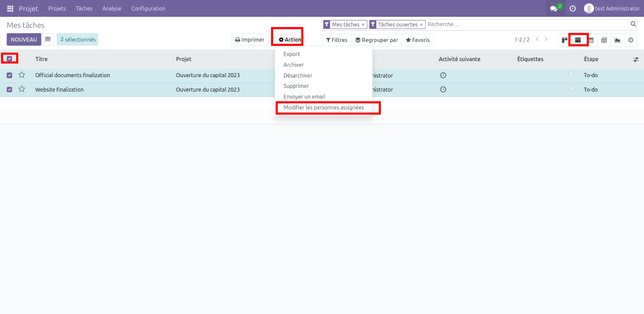Click the NOUVEAU button
This screenshot has height=314, width=644.
pyautogui.click(x=24, y=39)
